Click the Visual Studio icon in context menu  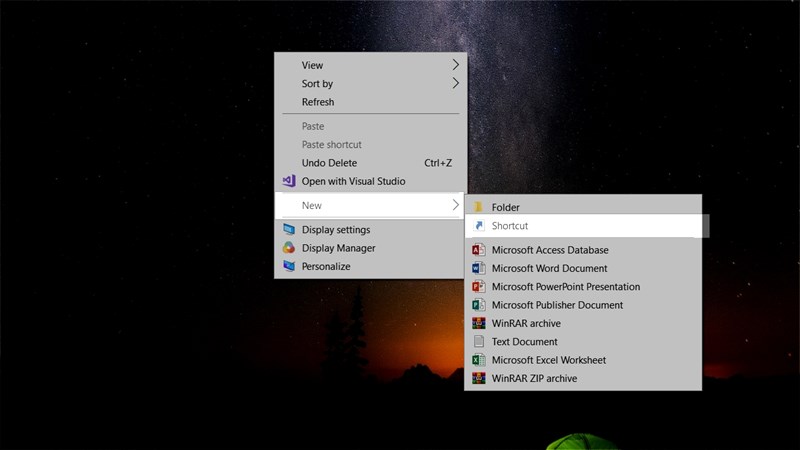click(x=289, y=181)
